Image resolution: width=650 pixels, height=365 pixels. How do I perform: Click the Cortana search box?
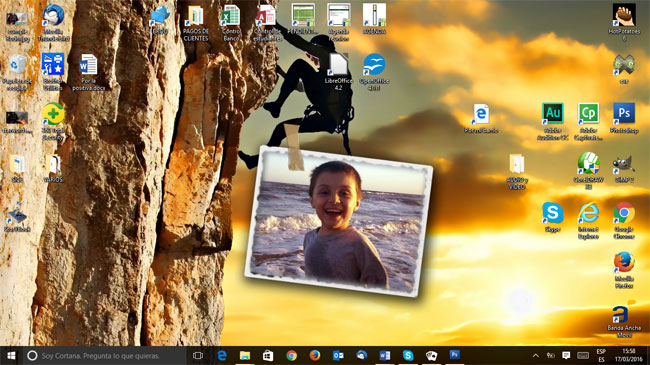click(x=104, y=355)
